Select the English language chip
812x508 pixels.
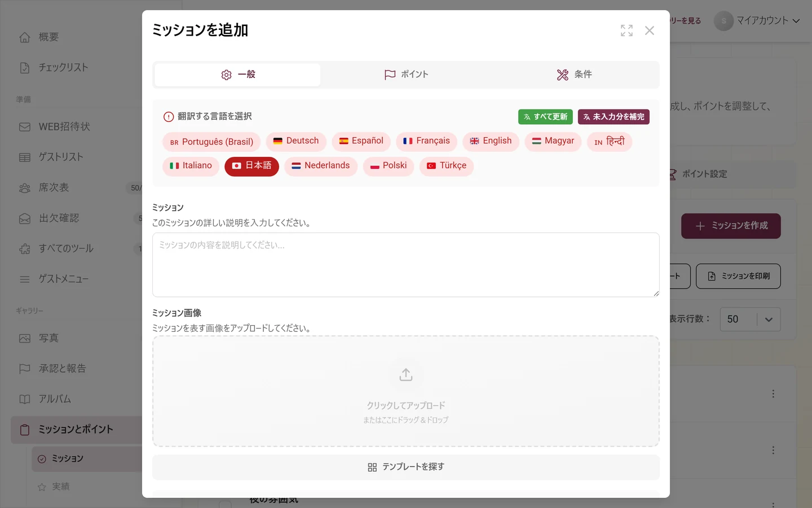491,141
